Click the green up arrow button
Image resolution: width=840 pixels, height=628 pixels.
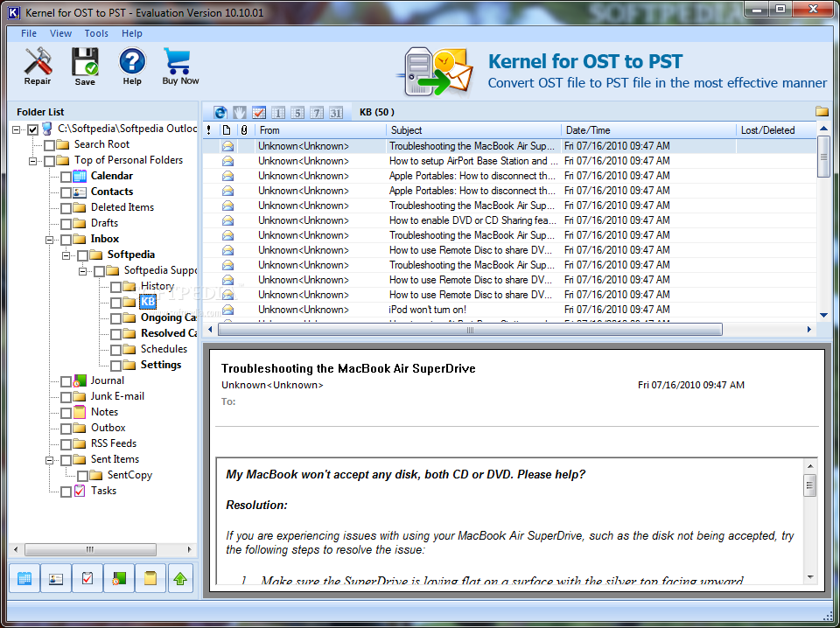click(180, 578)
